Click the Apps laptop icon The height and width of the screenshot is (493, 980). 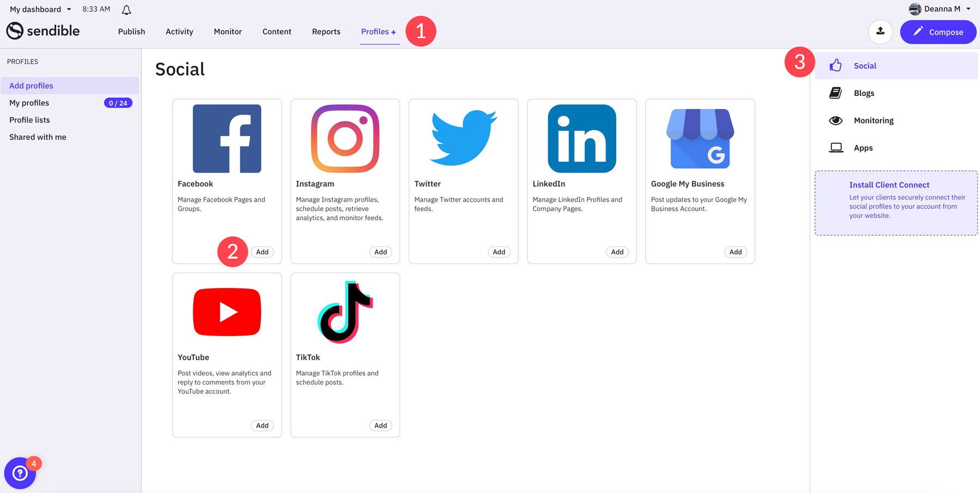click(x=836, y=148)
